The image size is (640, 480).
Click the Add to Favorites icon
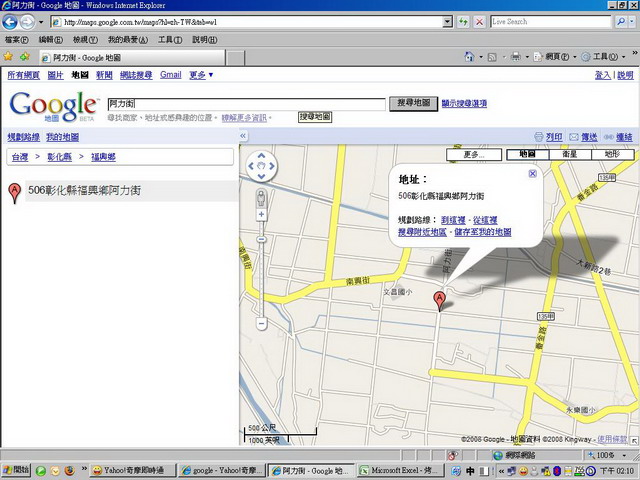pos(25,57)
